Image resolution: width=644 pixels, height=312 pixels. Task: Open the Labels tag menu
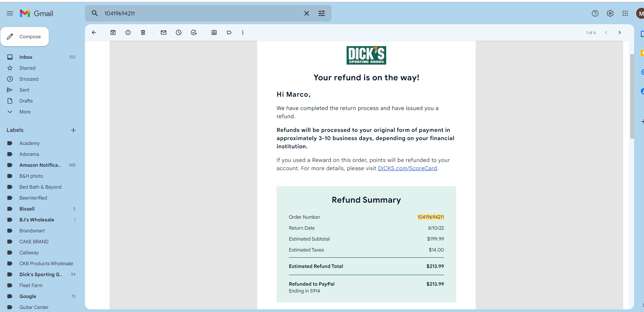229,32
